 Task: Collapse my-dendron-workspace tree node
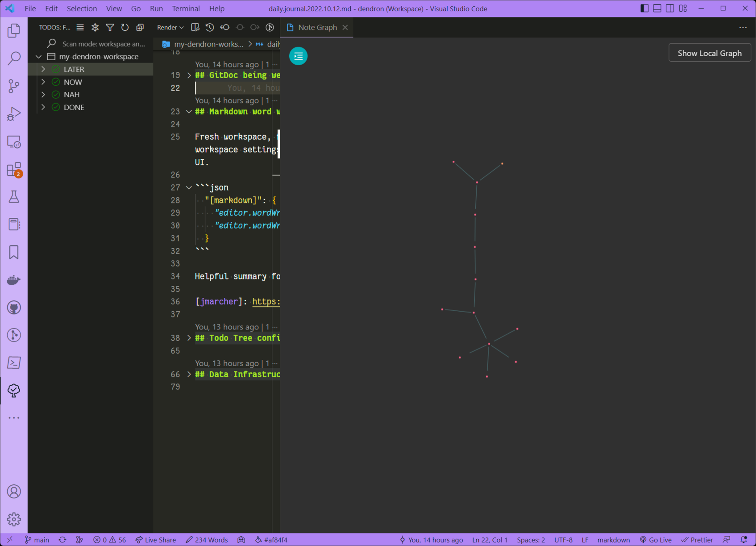tap(39, 57)
